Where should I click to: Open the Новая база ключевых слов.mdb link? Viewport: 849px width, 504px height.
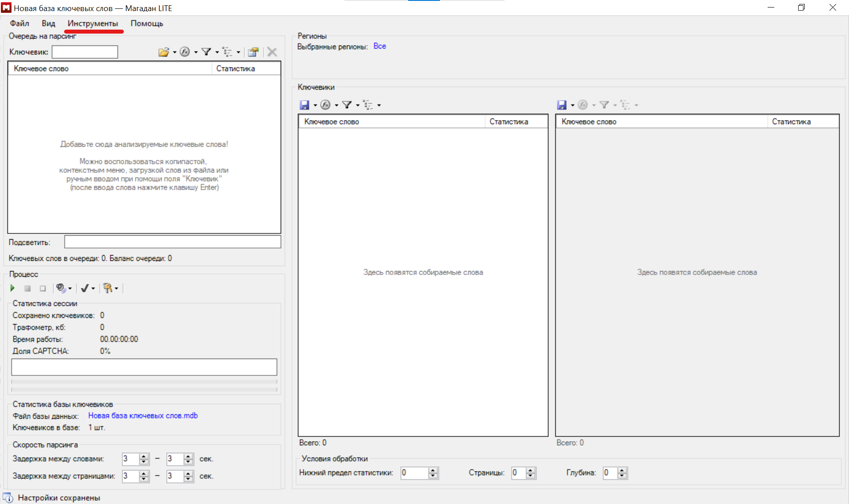point(143,416)
